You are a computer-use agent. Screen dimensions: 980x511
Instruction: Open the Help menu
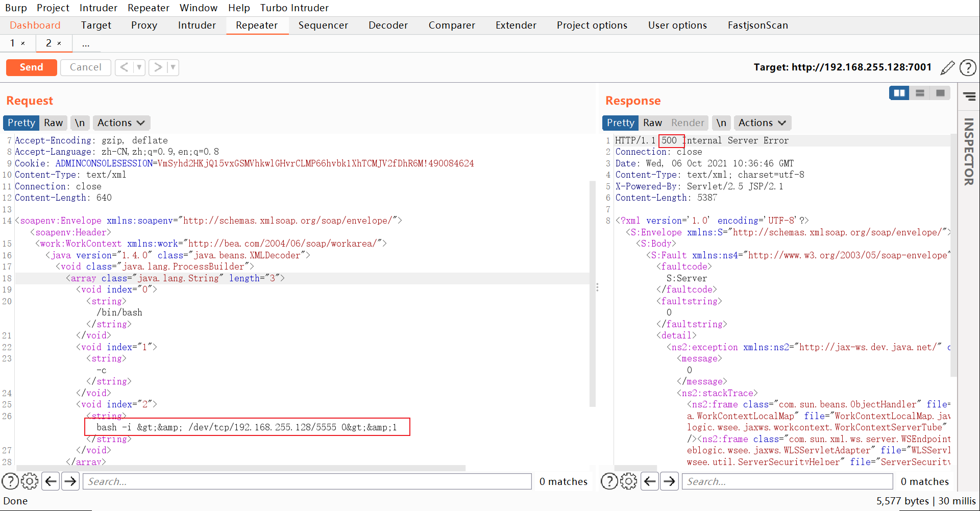coord(239,8)
